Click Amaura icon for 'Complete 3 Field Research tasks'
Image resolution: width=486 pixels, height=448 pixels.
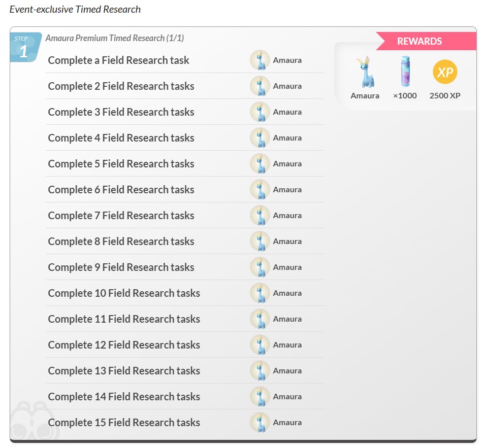tap(260, 112)
